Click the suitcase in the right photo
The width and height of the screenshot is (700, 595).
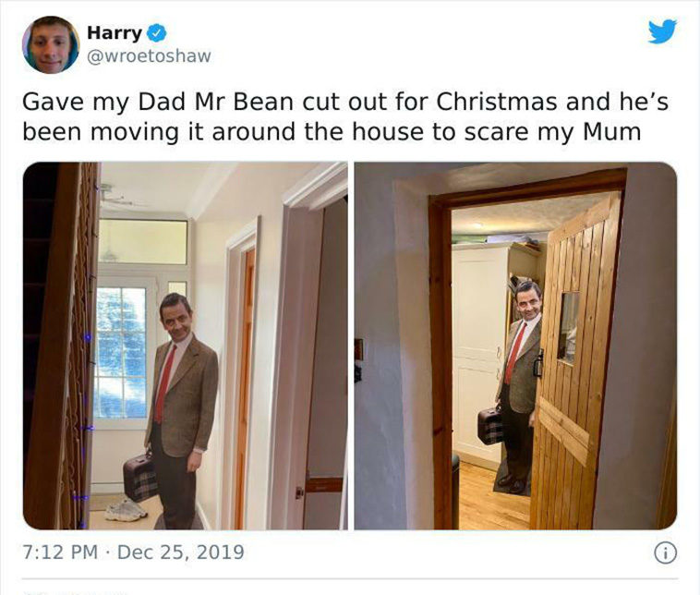click(489, 425)
